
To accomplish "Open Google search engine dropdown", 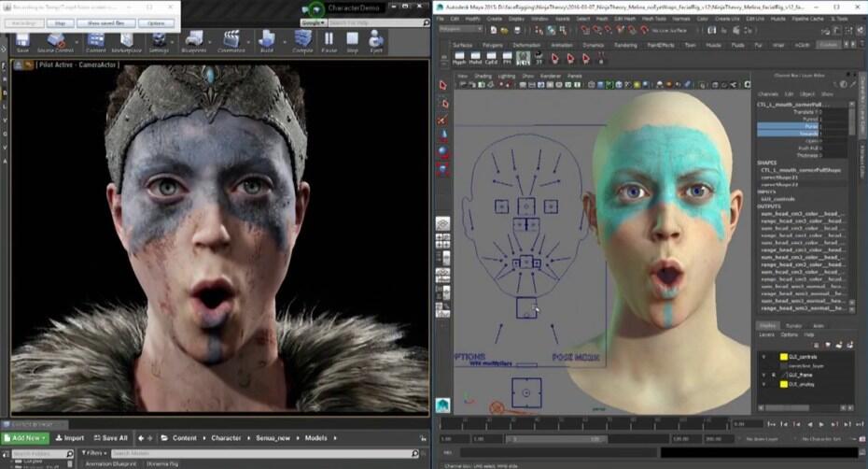I will click(314, 22).
